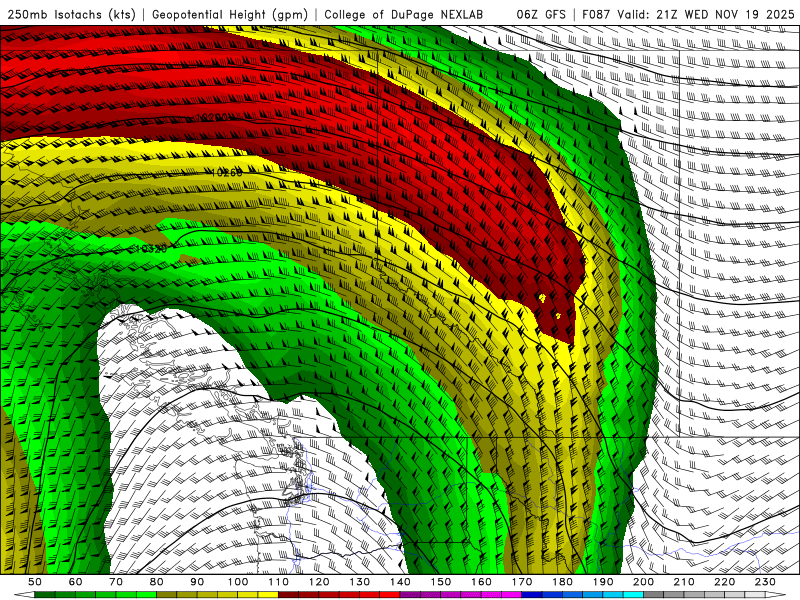Click the 10200 height contour label
The image size is (800, 600).
pos(213,118)
